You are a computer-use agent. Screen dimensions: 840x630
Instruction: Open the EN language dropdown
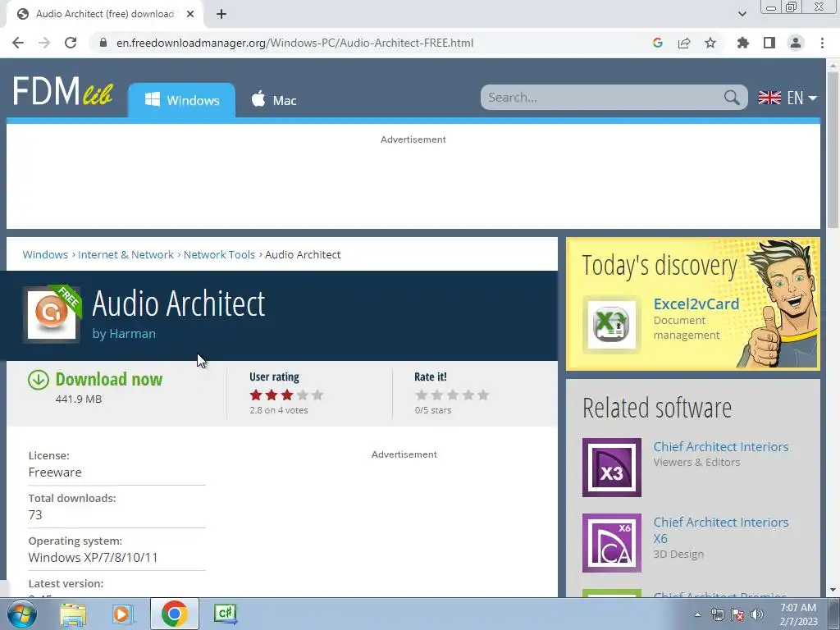[x=787, y=98]
